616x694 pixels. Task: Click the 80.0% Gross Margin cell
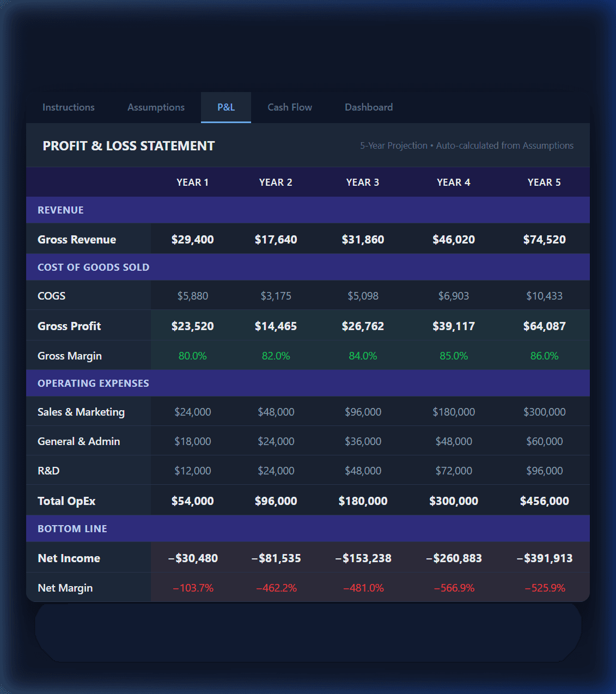[193, 355]
